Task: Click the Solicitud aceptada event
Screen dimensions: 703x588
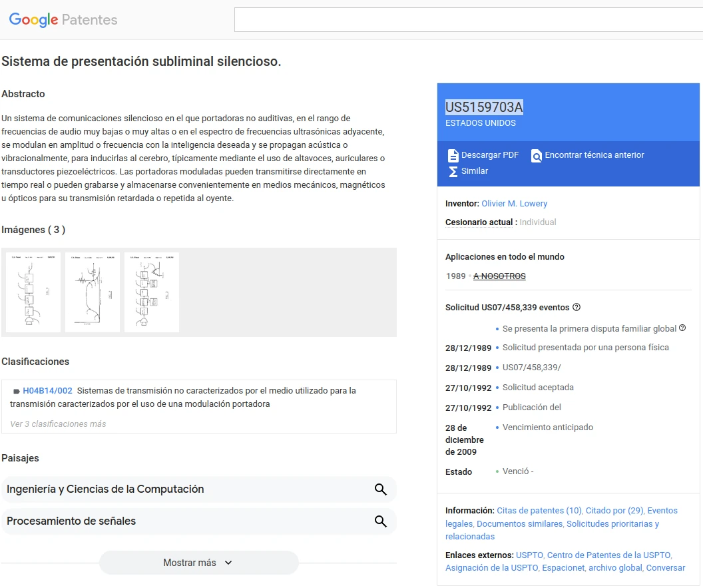Action: pos(538,388)
